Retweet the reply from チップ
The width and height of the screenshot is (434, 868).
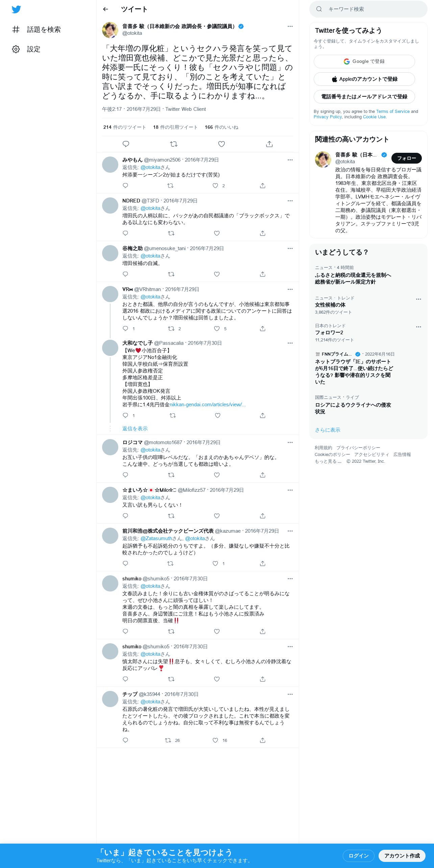[168, 740]
